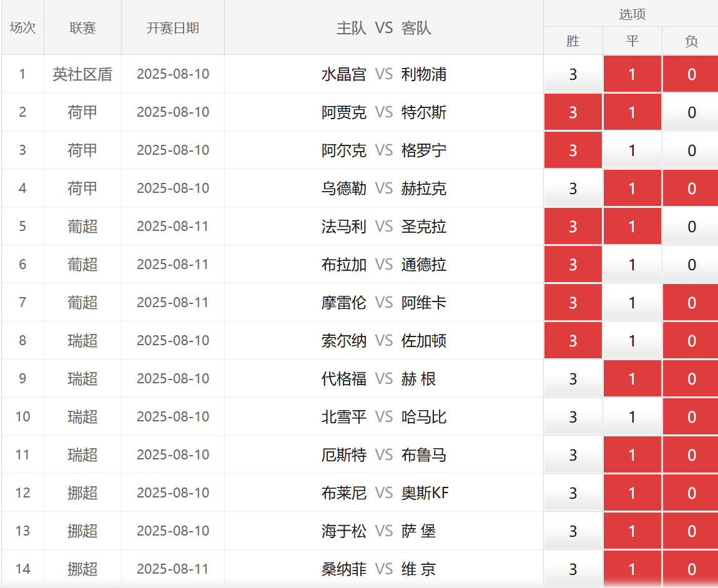Click the 葡超 league cell in row 5
Image resolution: width=718 pixels, height=588 pixels.
pyautogui.click(x=82, y=226)
